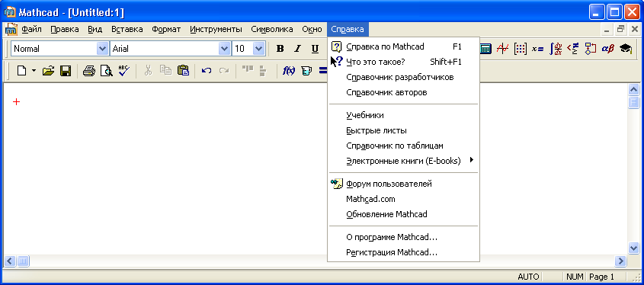Screen dimensions: 644x285
Task: Open О программе Mathcad... dialog
Action: pos(404,237)
